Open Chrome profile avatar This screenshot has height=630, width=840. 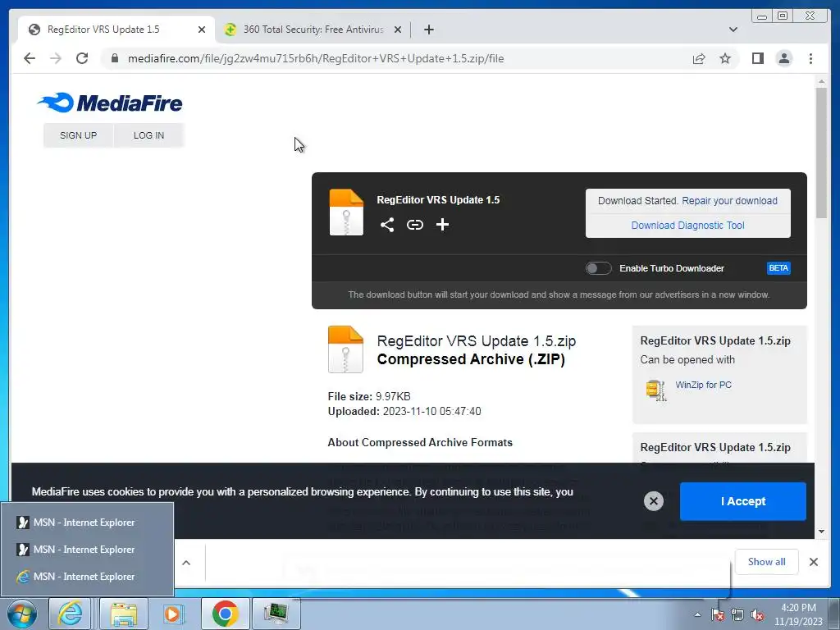pyautogui.click(x=783, y=58)
